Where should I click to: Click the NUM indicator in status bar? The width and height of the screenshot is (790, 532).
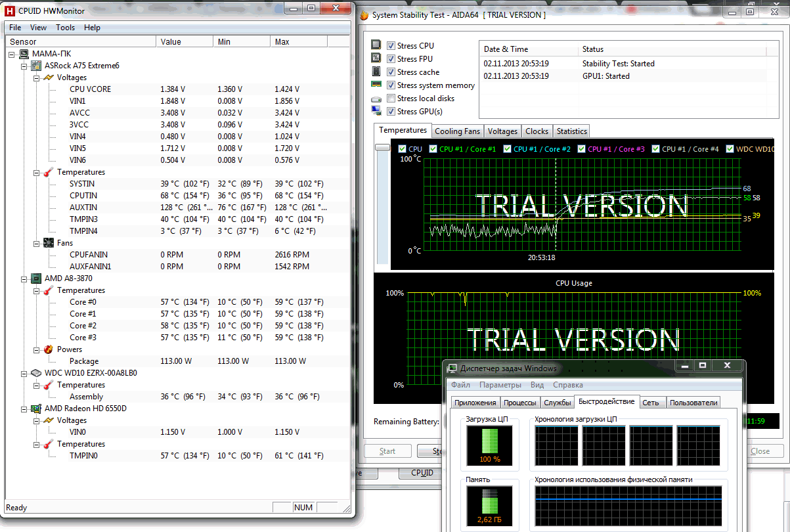coord(303,508)
